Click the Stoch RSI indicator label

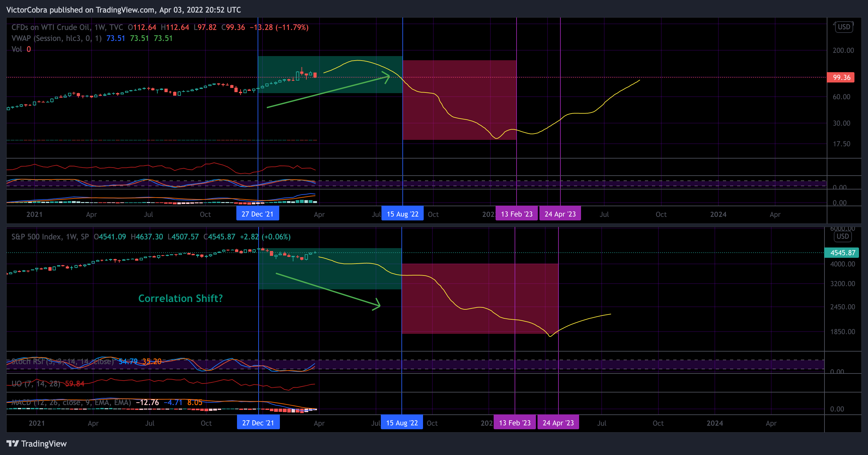(x=63, y=361)
